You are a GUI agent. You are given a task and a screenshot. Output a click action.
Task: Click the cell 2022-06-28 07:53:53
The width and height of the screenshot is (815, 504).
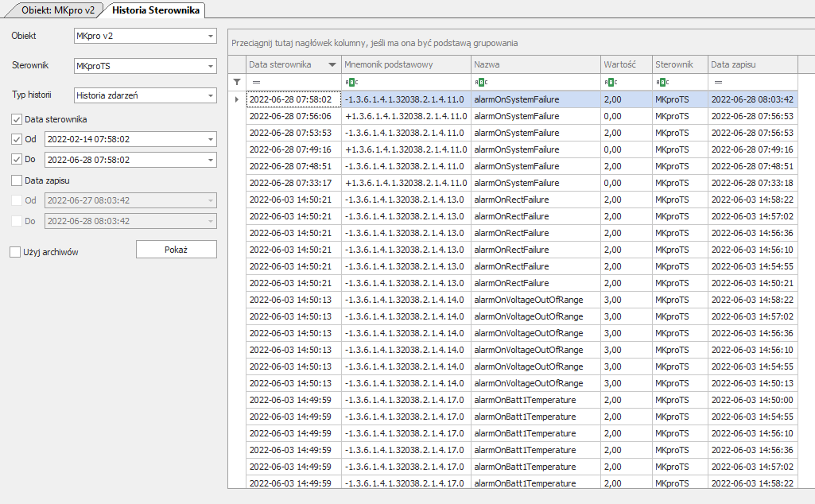point(293,133)
